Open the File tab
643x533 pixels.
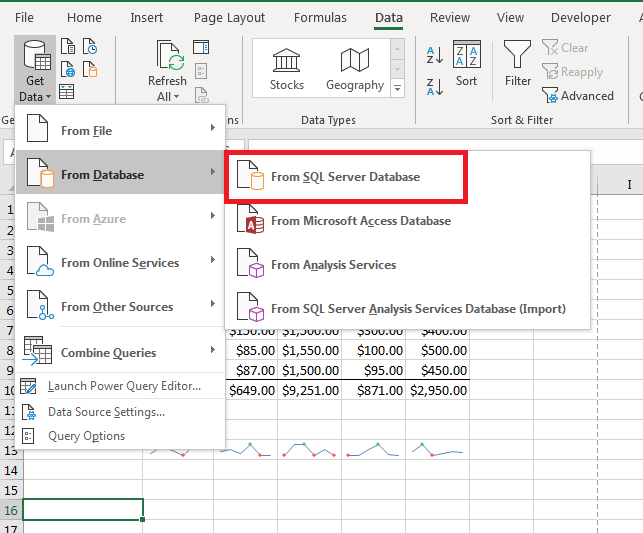(x=24, y=18)
